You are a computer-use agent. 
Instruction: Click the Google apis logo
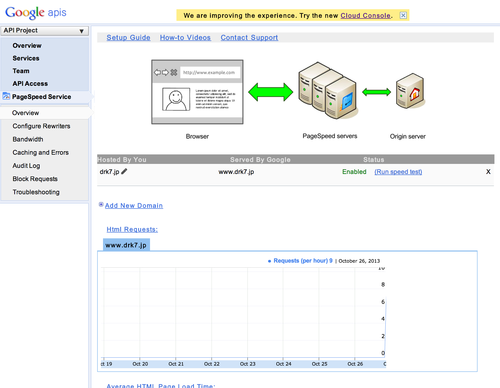pos(36,13)
